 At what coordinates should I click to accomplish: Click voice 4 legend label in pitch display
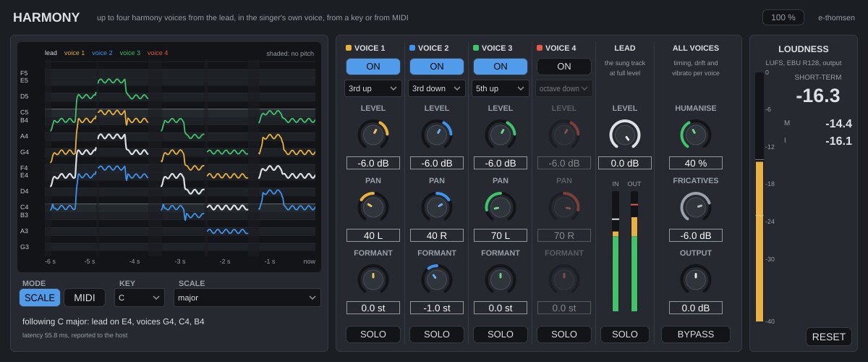[158, 53]
